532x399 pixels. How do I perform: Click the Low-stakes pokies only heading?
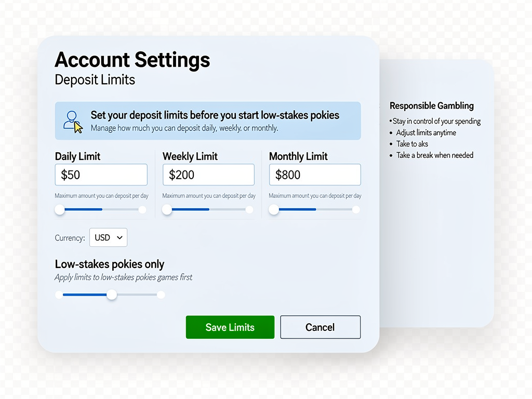pyautogui.click(x=110, y=264)
